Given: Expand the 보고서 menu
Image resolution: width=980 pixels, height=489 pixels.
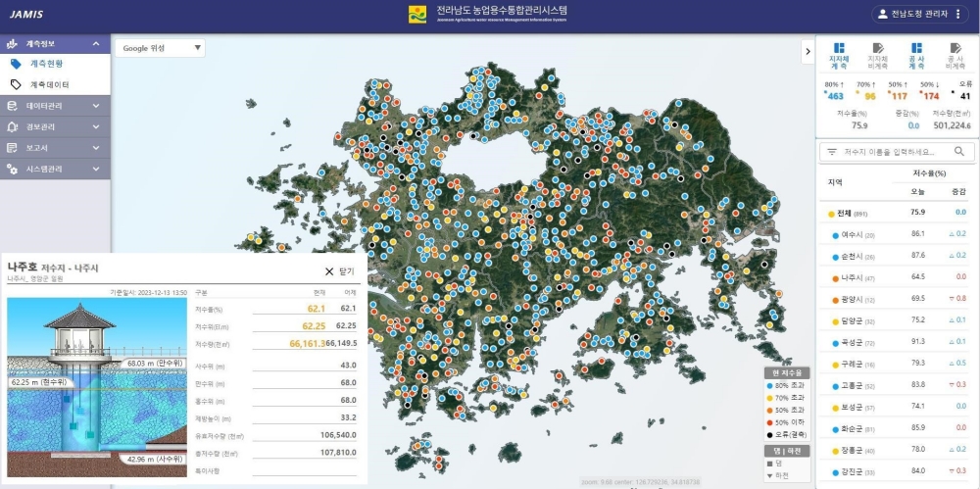Looking at the screenshot, I should click(55, 148).
